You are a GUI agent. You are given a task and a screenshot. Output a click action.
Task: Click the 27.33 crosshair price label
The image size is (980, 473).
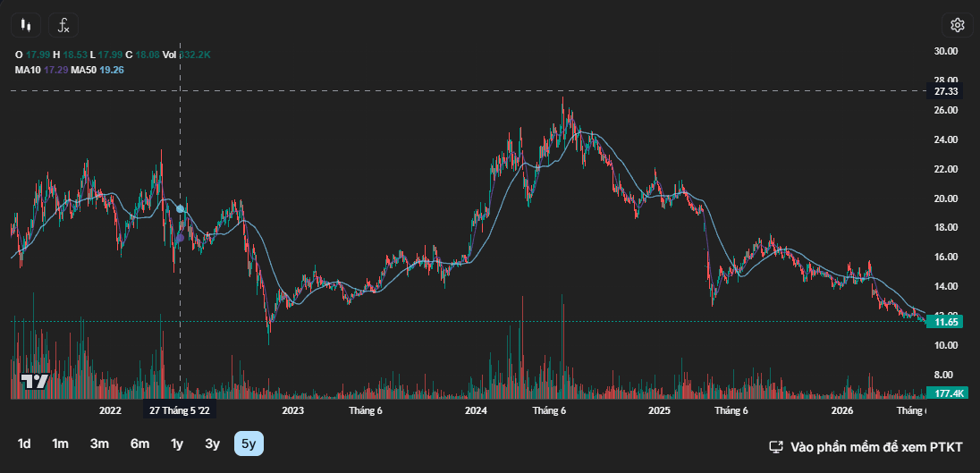946,91
